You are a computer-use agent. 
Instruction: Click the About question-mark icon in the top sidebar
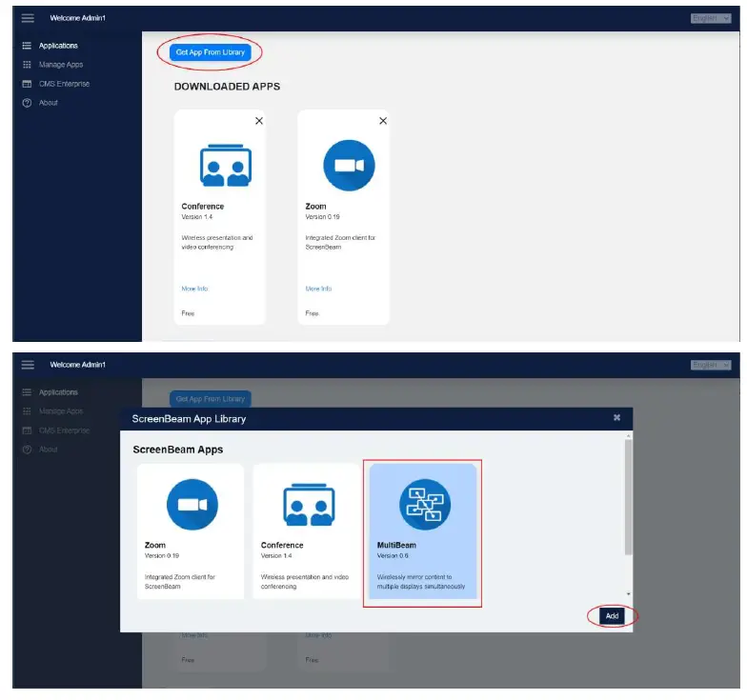pyautogui.click(x=27, y=103)
